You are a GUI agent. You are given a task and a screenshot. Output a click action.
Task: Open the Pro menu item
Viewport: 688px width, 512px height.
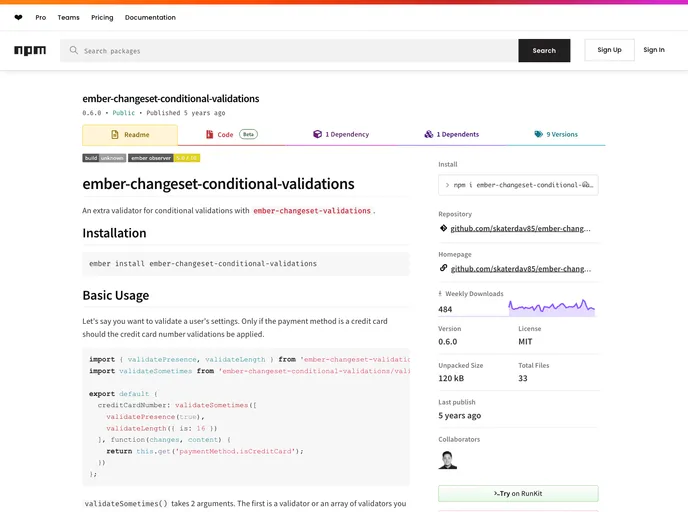pyautogui.click(x=41, y=18)
